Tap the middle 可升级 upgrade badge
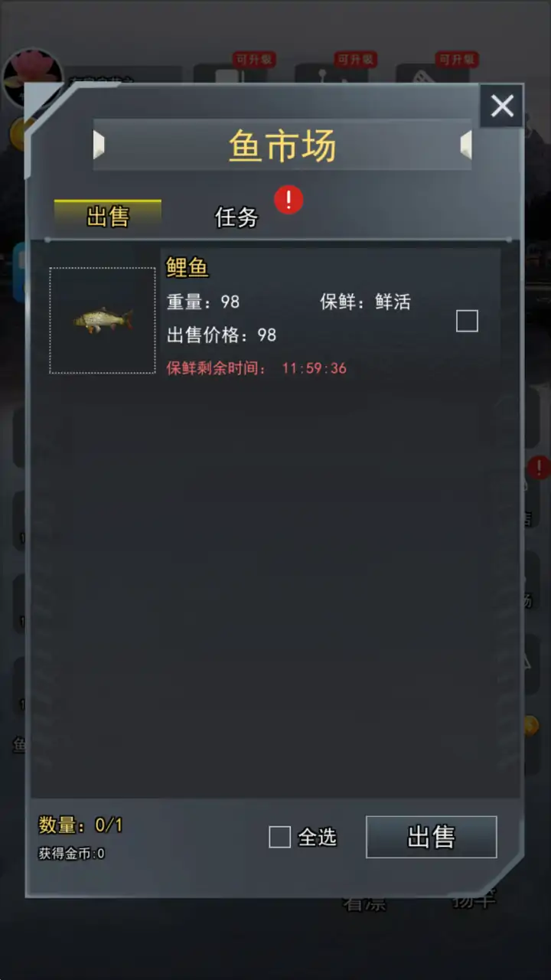This screenshot has height=980, width=551. click(x=355, y=60)
